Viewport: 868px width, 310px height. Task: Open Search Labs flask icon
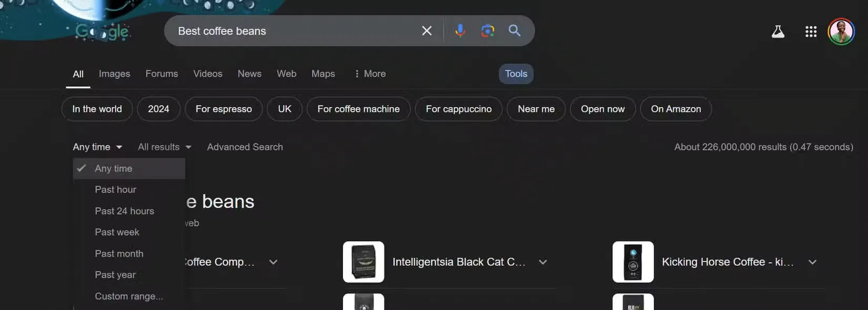778,32
